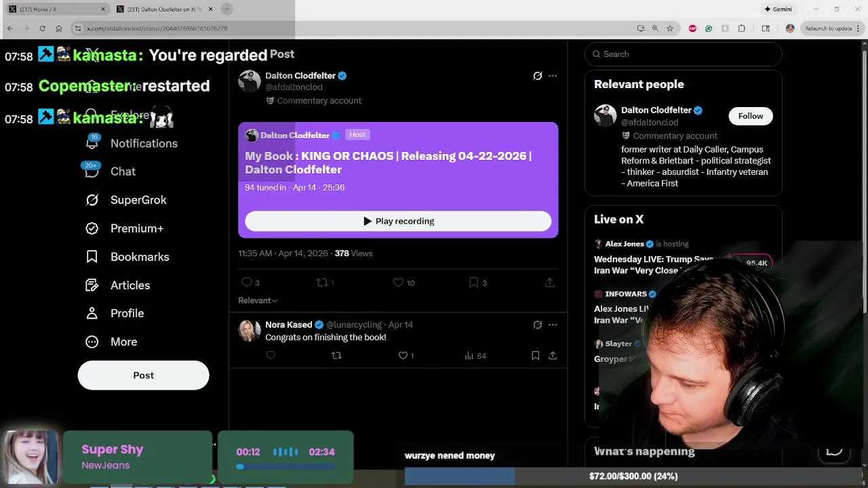Reload the page with browser refresh button

(x=42, y=28)
